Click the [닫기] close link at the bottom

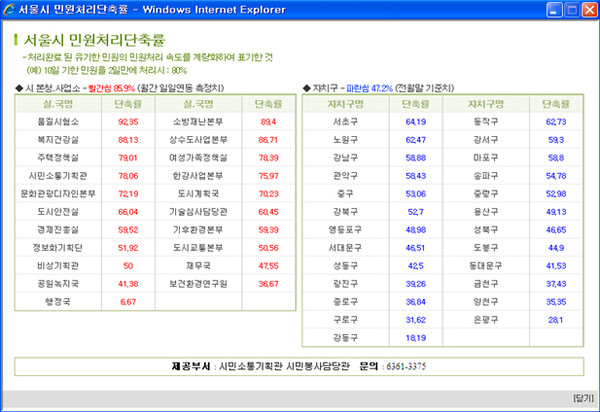tap(583, 398)
